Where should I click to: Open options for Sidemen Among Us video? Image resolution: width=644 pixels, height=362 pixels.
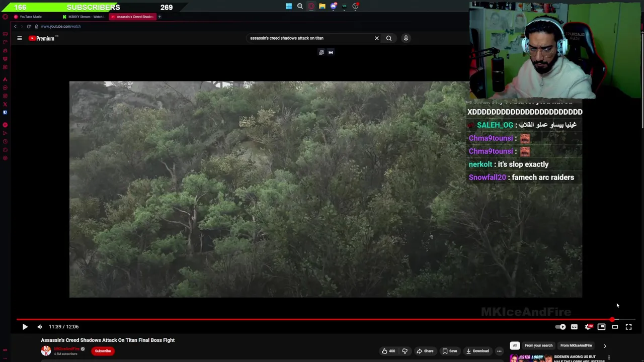[609, 357]
